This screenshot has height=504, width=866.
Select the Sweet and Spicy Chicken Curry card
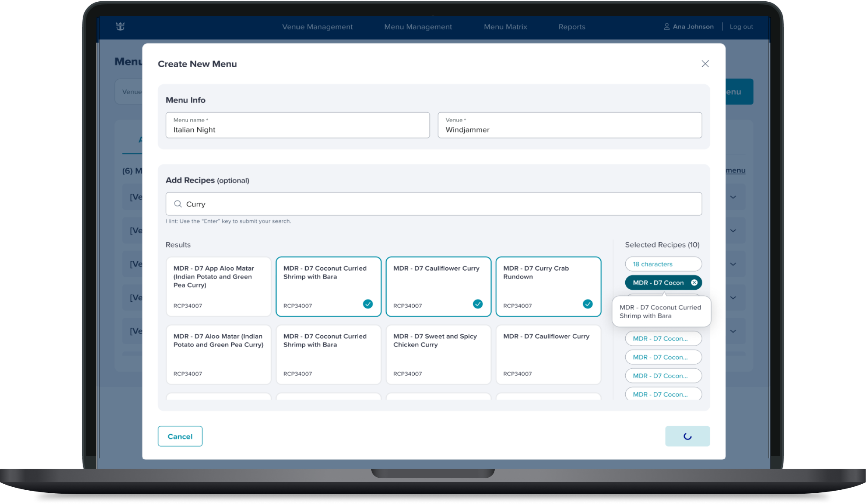point(438,354)
